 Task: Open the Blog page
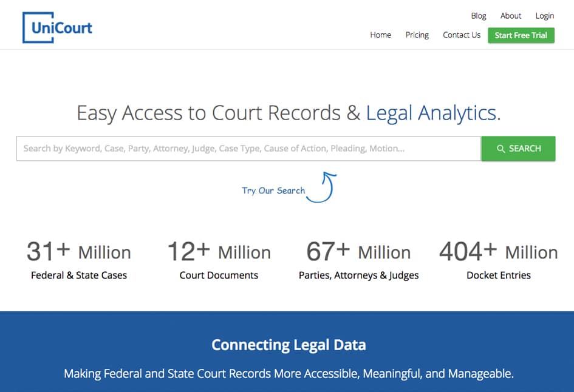pos(479,16)
